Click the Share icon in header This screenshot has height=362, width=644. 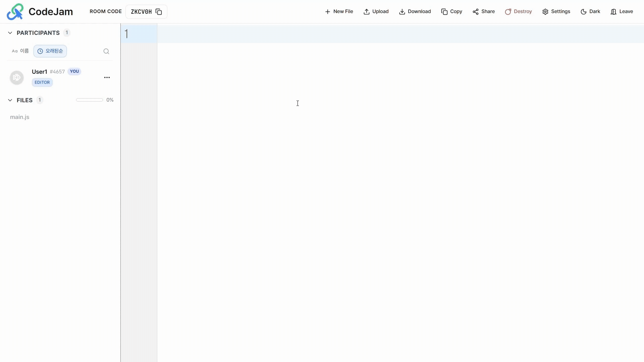pos(476,12)
